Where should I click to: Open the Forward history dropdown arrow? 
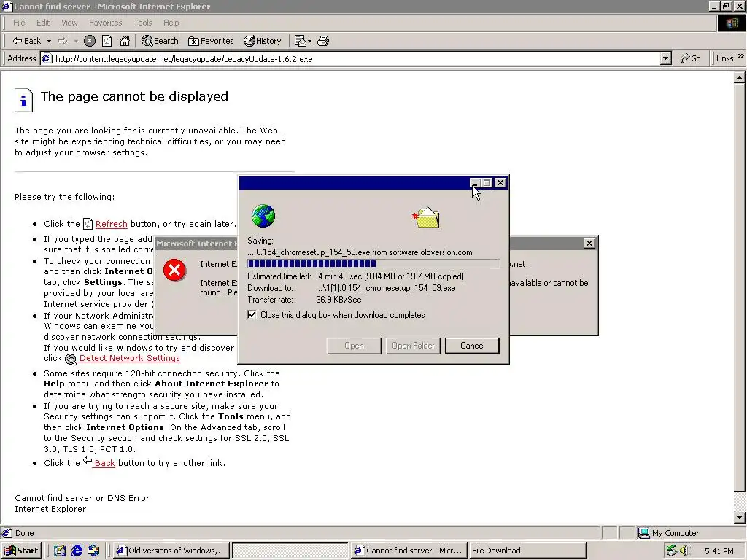point(76,41)
